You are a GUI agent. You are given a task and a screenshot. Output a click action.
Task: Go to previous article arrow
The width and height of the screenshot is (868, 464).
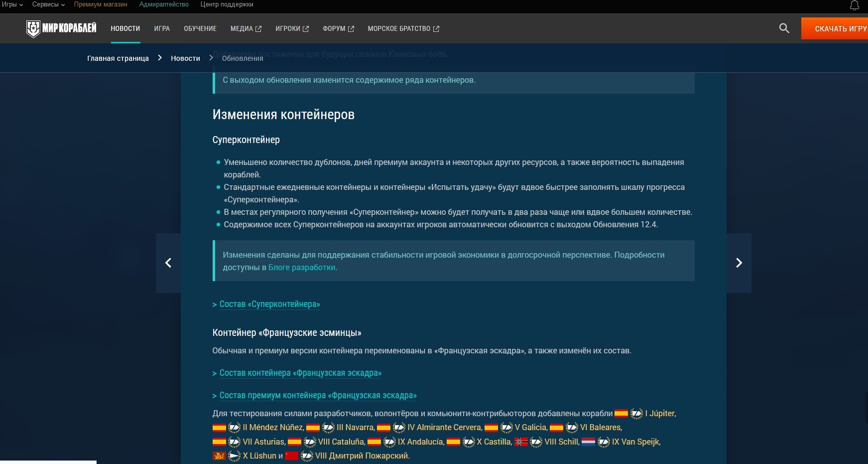pos(168,263)
